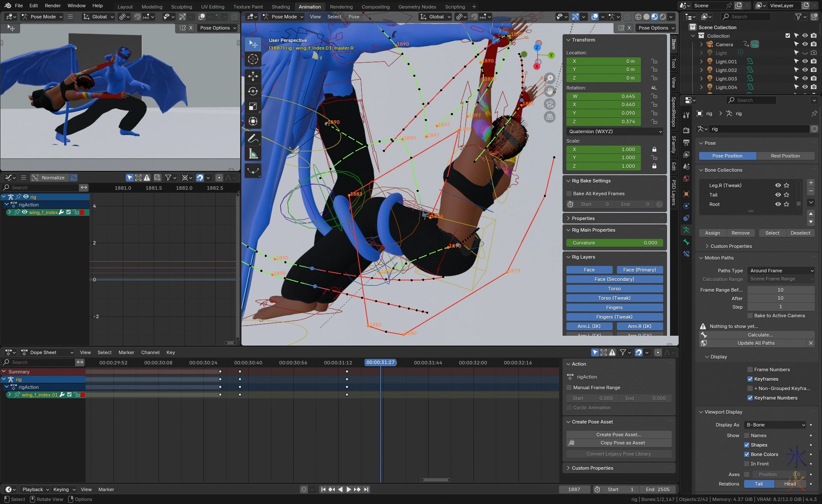Viewport: 822px width, 504px height.
Task: Select the Annotate pencil tool
Action: click(253, 139)
